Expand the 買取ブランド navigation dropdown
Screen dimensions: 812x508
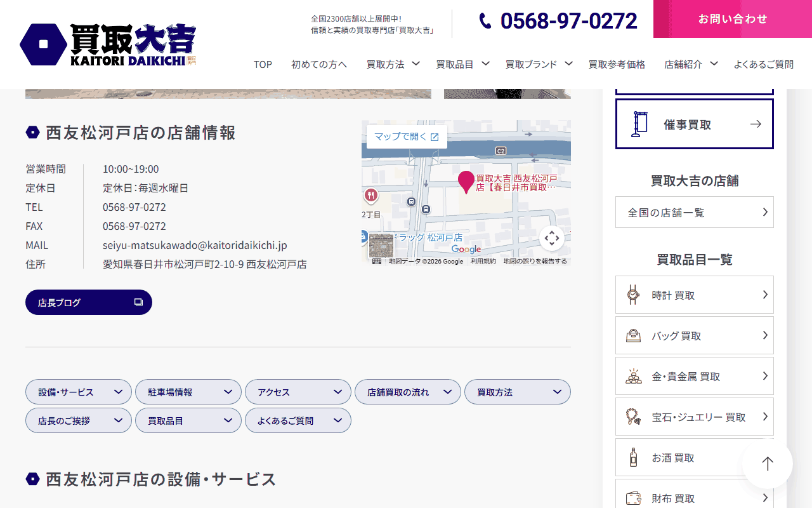[539, 64]
